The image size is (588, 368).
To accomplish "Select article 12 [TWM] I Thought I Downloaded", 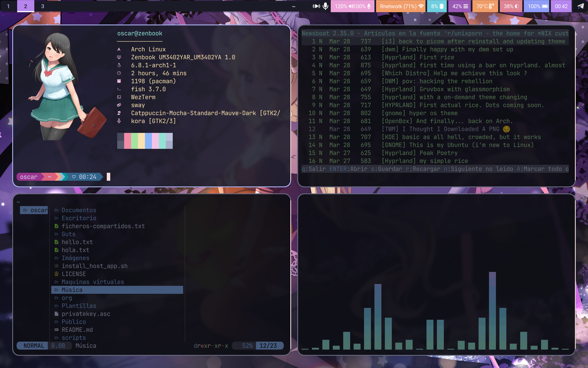I will (435, 129).
